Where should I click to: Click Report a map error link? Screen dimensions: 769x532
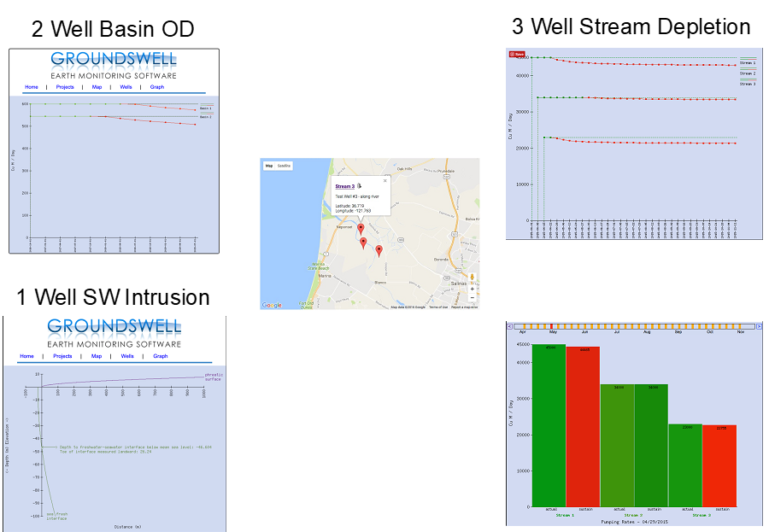[x=464, y=307]
